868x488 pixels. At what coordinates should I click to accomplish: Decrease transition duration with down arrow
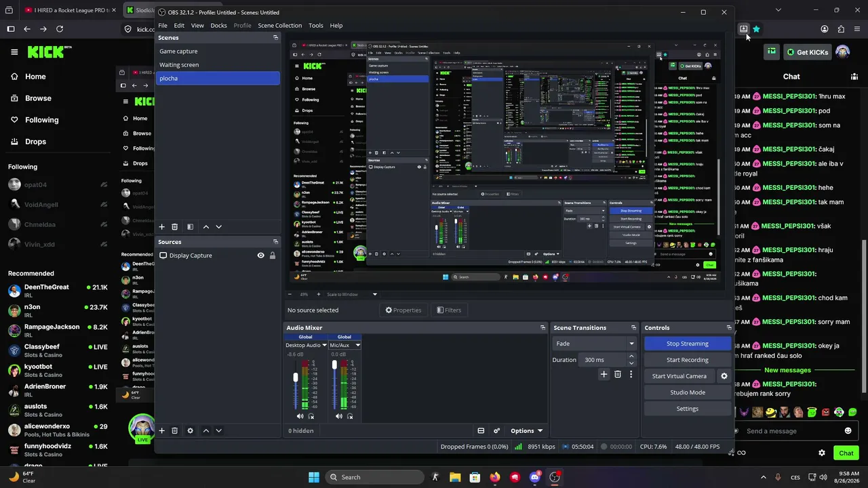[631, 363]
